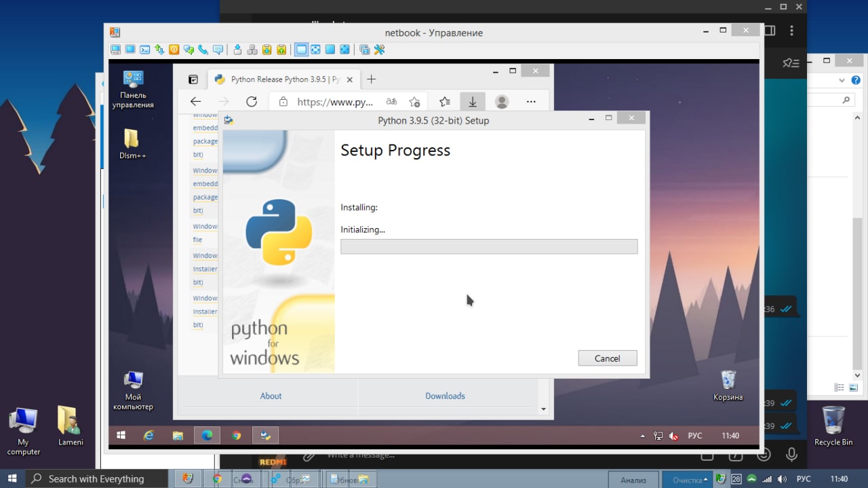Image resolution: width=868 pixels, height=488 pixels.
Task: Click the clipboard upload icon in the netbook toolbar
Action: click(x=281, y=50)
